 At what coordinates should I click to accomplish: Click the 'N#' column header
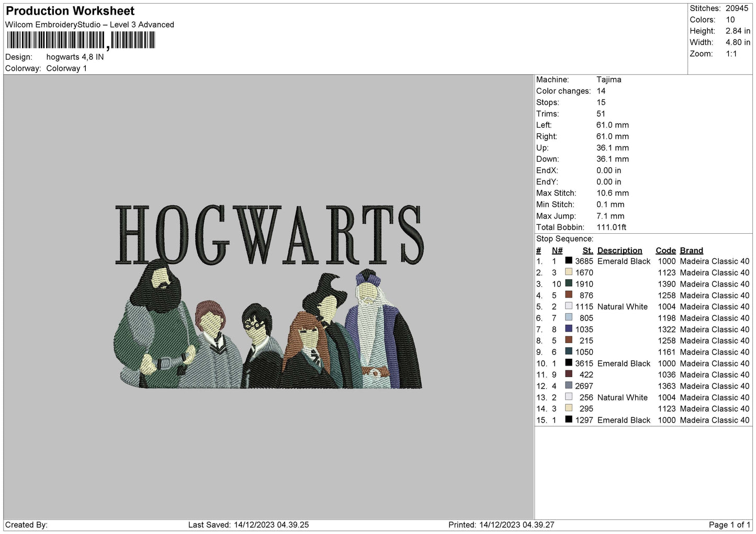557,251
